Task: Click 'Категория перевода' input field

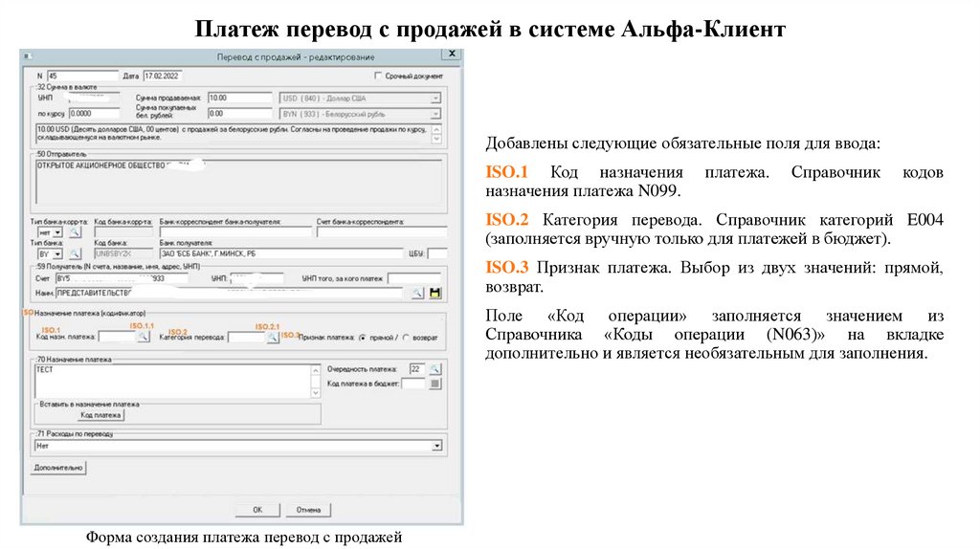Action: pyautogui.click(x=246, y=338)
